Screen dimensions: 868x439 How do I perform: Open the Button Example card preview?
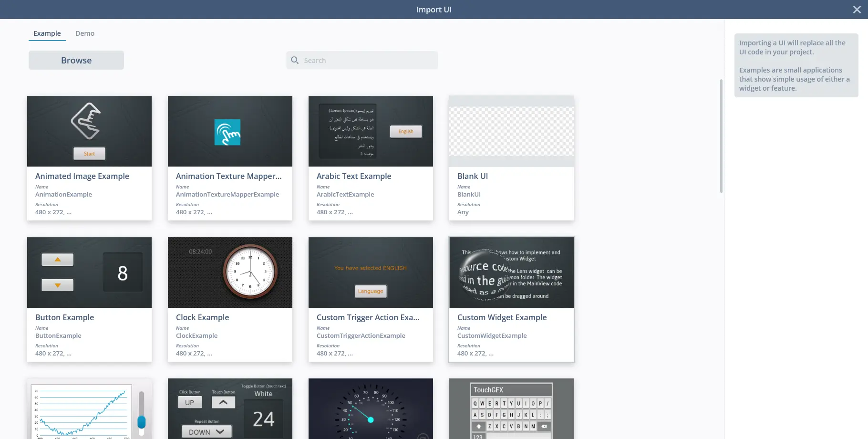pos(89,272)
